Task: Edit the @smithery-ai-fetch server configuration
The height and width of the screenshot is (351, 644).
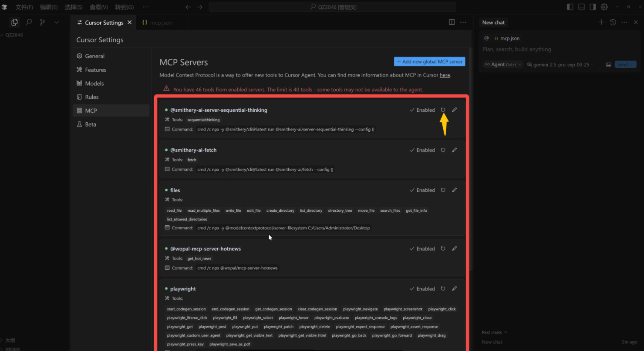Action: pos(454,150)
